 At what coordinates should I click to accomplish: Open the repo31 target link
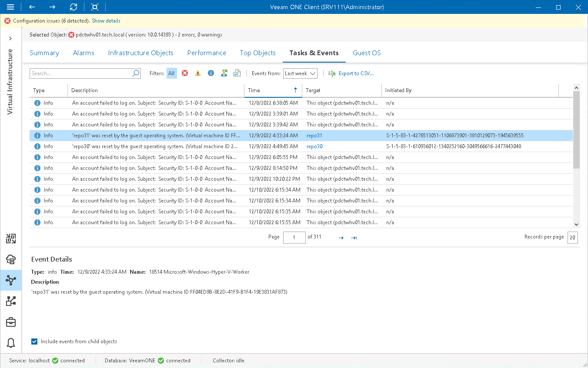(x=314, y=135)
